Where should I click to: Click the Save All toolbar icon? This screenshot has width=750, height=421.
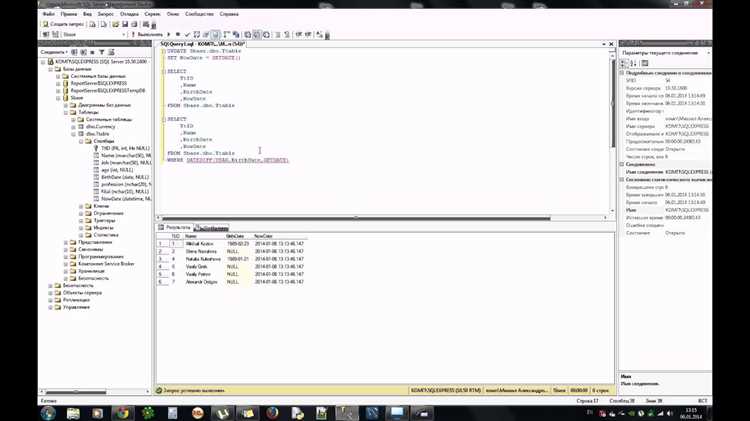(134, 24)
